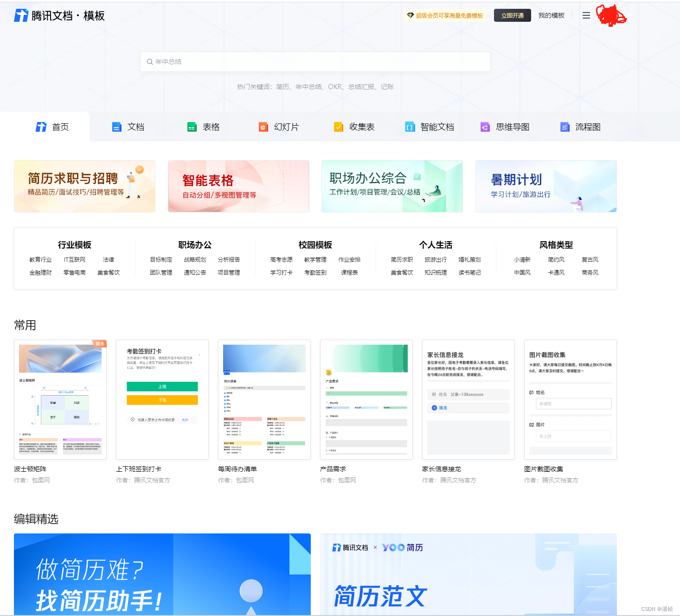Switch to the 收集表 tab
This screenshot has width=680, height=616.
coord(354,127)
